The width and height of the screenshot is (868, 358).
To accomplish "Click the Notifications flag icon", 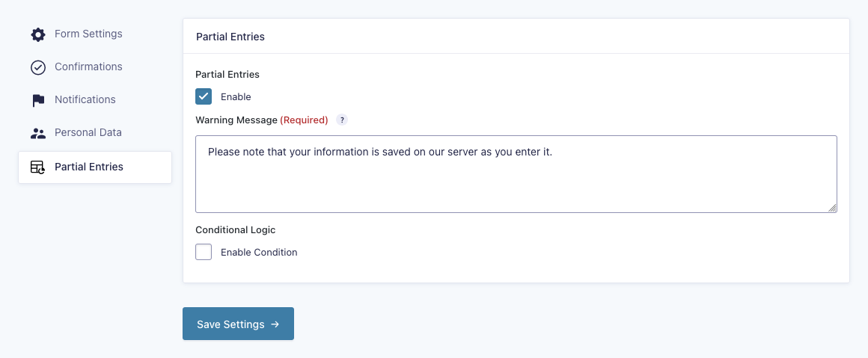I will [x=38, y=100].
